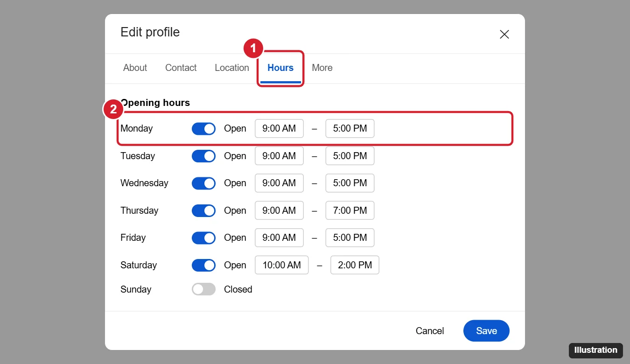This screenshot has width=630, height=364.
Task: Select the Hours tab
Action: point(280,68)
